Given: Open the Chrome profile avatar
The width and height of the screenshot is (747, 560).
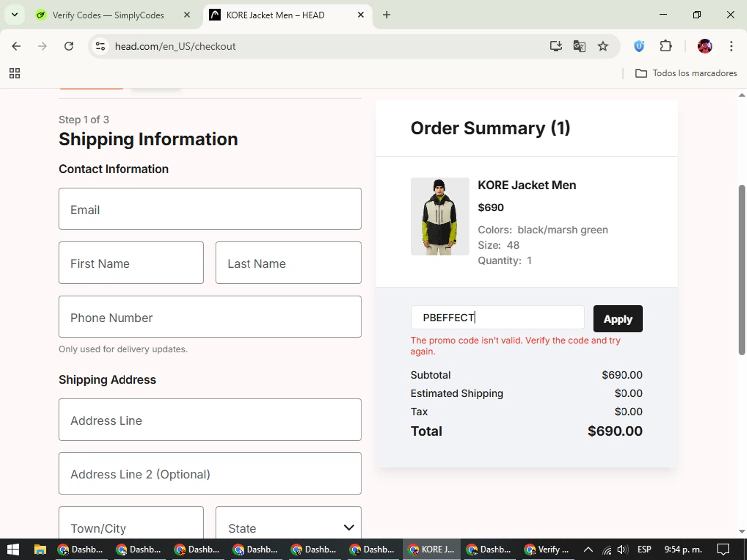Looking at the screenshot, I should (x=705, y=46).
